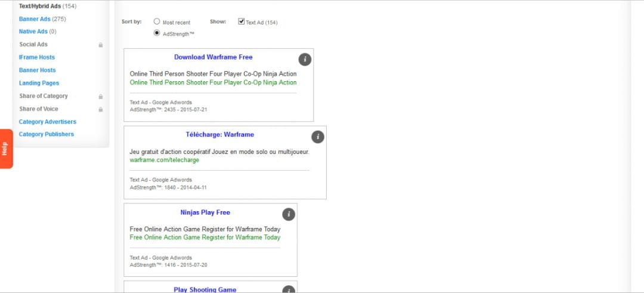Click the AdStrength 1416 - 2015-07-20 text

click(x=168, y=264)
